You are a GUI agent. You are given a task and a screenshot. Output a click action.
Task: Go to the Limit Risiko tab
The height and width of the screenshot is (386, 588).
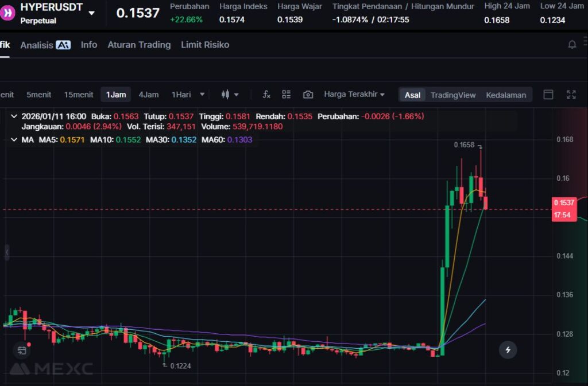(205, 45)
